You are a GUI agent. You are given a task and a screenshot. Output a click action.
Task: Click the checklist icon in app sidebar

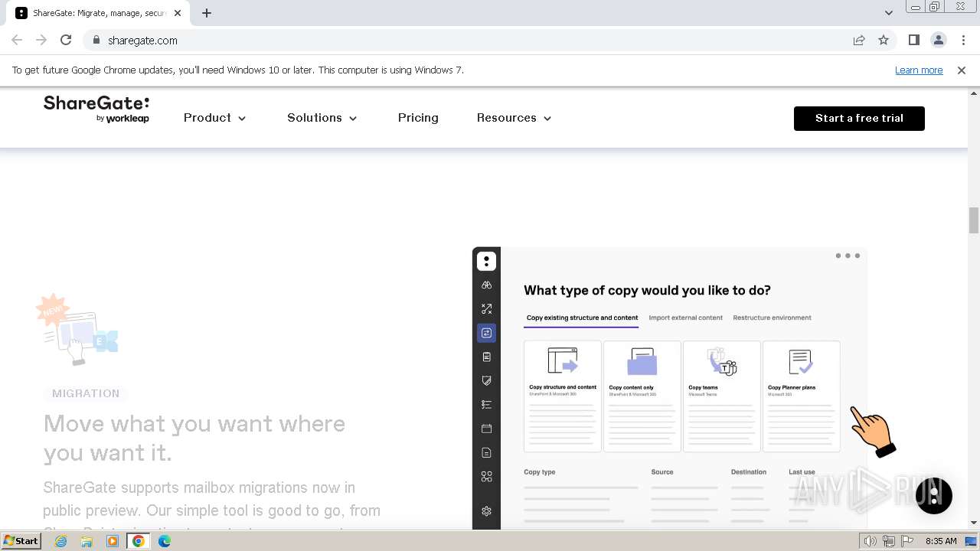point(486,404)
